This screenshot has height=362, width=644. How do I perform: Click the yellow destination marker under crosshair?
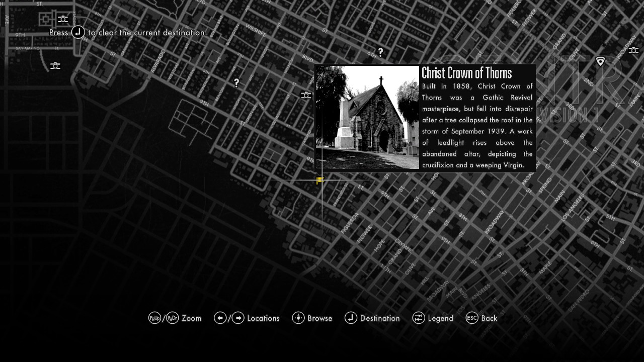click(x=320, y=180)
